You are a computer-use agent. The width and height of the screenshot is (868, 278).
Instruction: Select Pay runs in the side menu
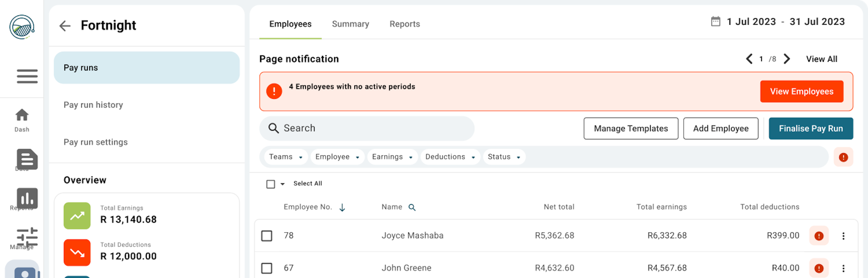146,67
